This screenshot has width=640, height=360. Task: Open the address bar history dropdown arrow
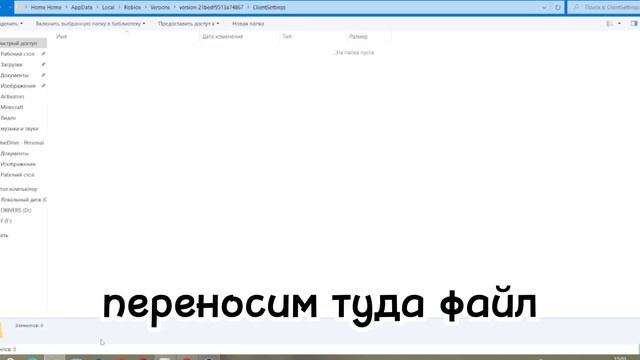click(544, 7)
